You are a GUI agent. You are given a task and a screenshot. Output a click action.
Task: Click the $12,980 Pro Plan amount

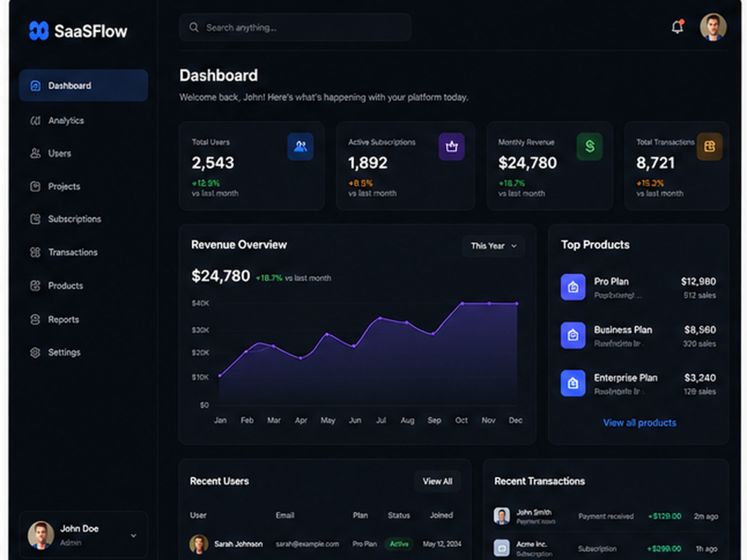coord(698,281)
